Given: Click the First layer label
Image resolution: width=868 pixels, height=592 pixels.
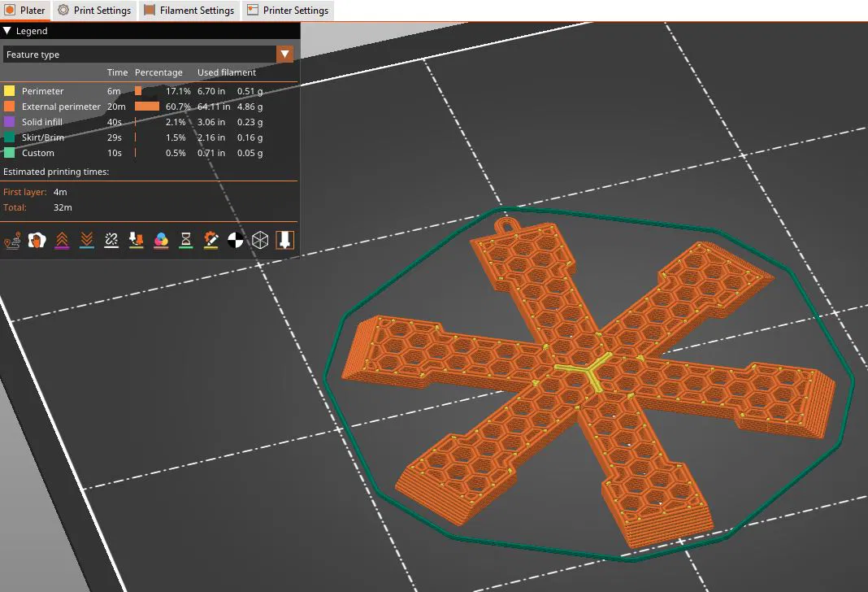Looking at the screenshot, I should [25, 192].
